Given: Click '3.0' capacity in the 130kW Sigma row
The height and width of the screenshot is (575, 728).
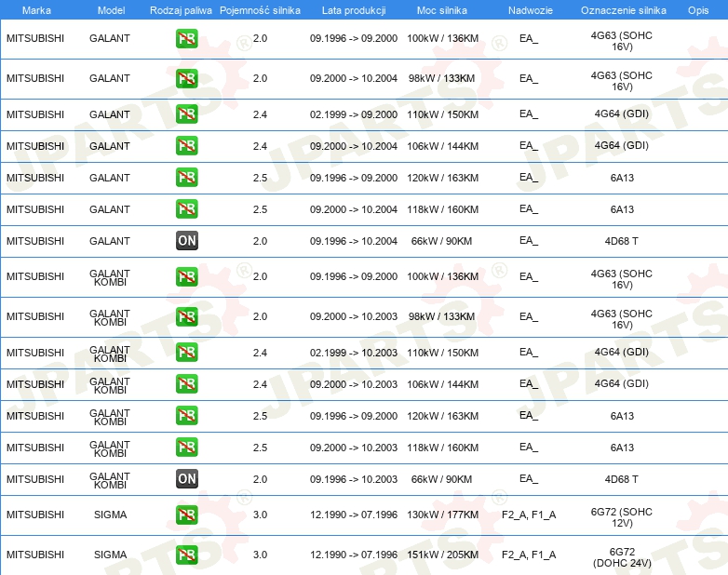Looking at the screenshot, I should click(x=260, y=515).
